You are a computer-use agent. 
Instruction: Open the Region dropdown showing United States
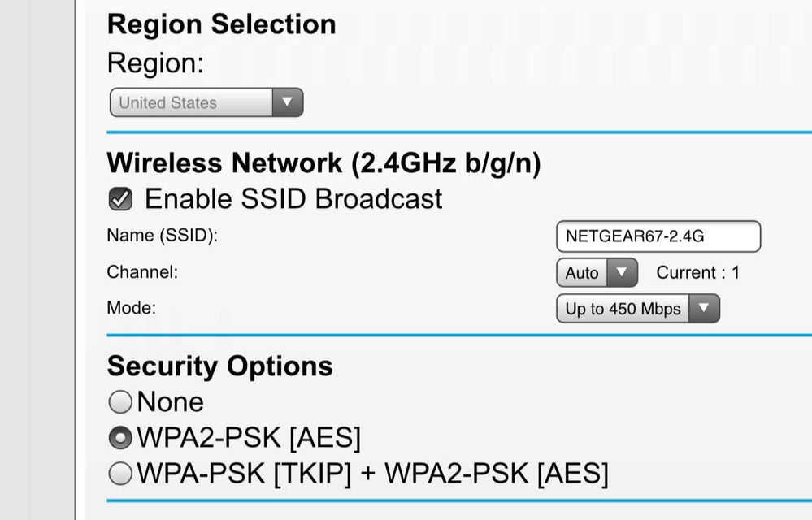click(195, 103)
